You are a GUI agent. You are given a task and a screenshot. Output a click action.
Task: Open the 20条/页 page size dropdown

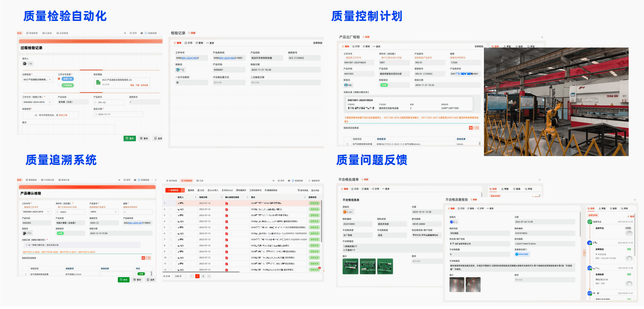point(180,276)
